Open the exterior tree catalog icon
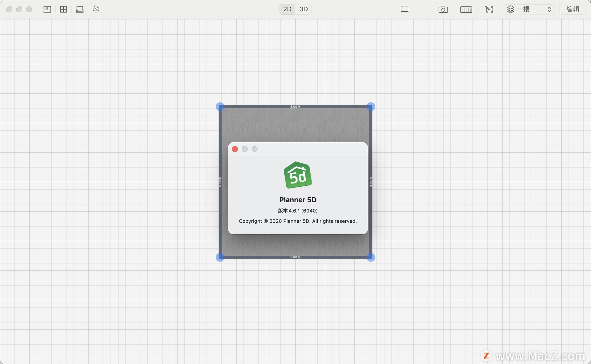Screen dimensions: 591x364 pyautogui.click(x=96, y=9)
